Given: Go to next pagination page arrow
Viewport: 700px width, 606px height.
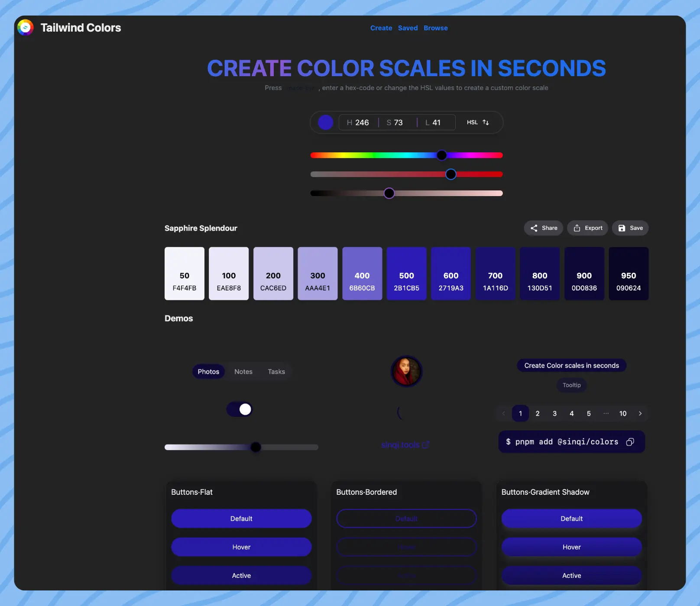Looking at the screenshot, I should tap(640, 414).
